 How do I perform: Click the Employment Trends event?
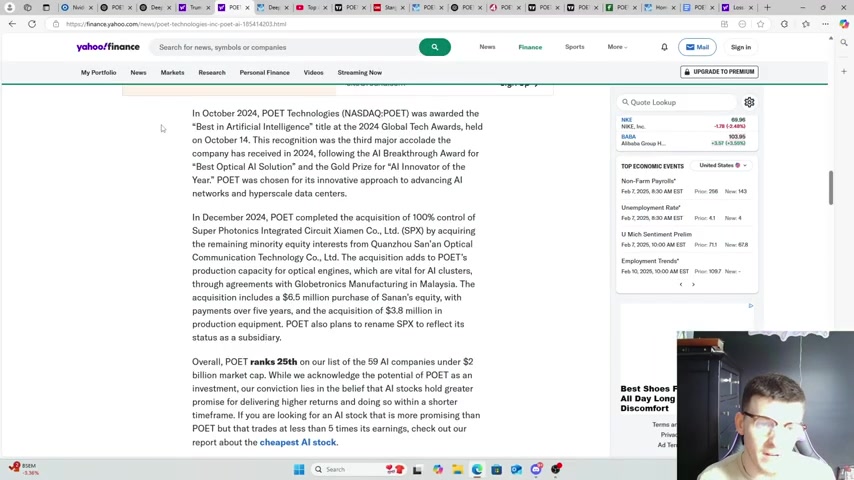[650, 261]
